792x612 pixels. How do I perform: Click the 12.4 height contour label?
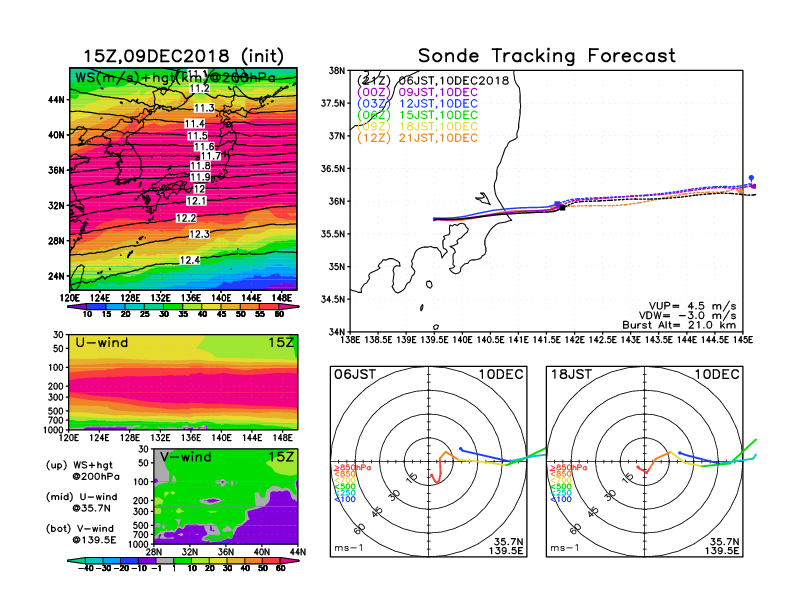(x=189, y=260)
